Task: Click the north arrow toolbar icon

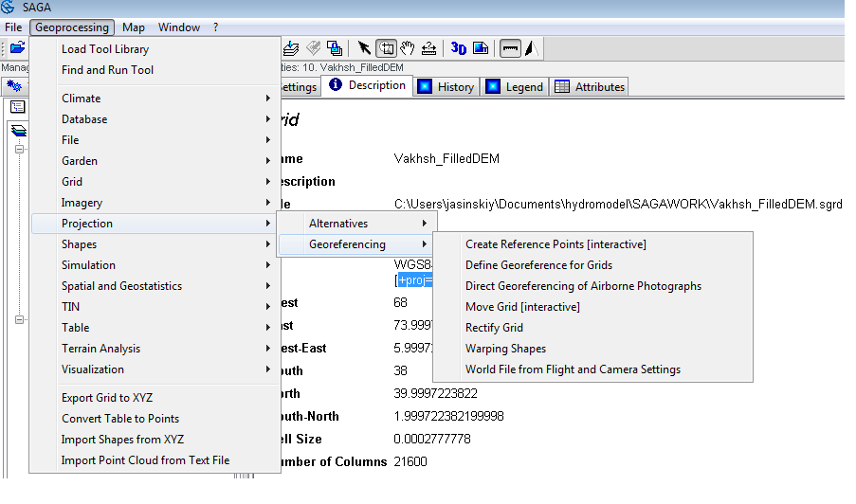Action: 531,48
